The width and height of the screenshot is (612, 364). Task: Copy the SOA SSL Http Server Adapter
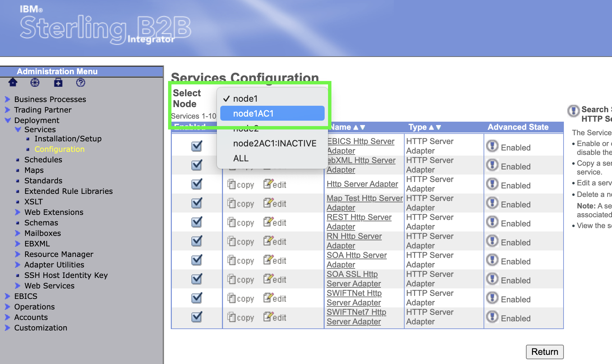pyautogui.click(x=241, y=279)
